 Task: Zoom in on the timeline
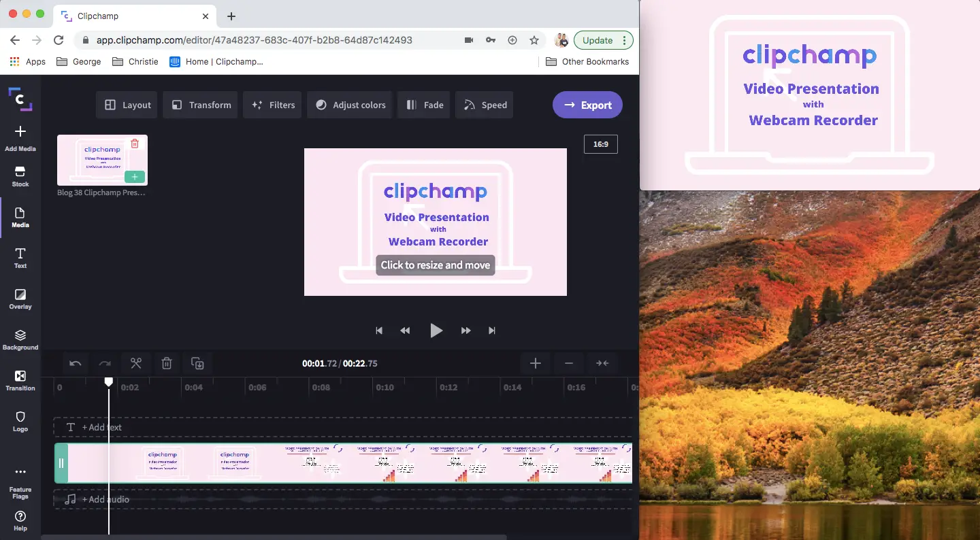tap(536, 363)
